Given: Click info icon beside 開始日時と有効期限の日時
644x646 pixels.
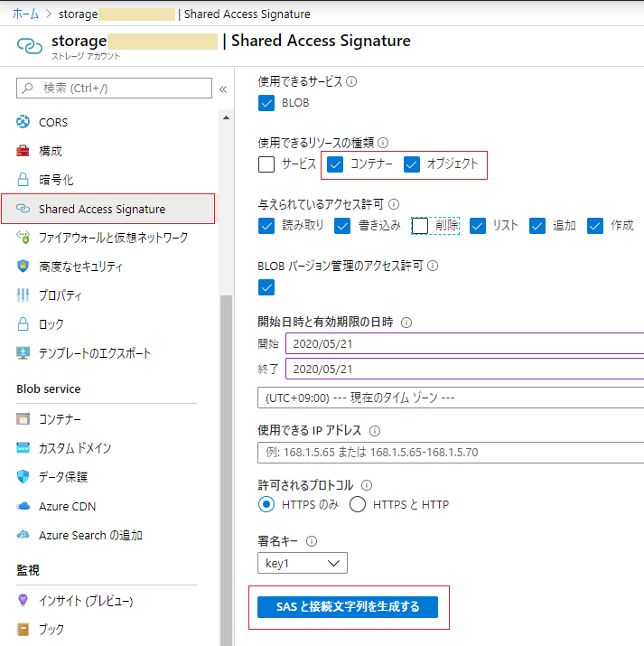Looking at the screenshot, I should click(x=406, y=323).
